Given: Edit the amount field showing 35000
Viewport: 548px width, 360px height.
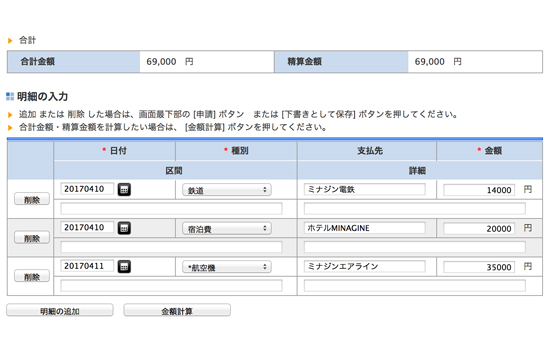Looking at the screenshot, I should (479, 267).
